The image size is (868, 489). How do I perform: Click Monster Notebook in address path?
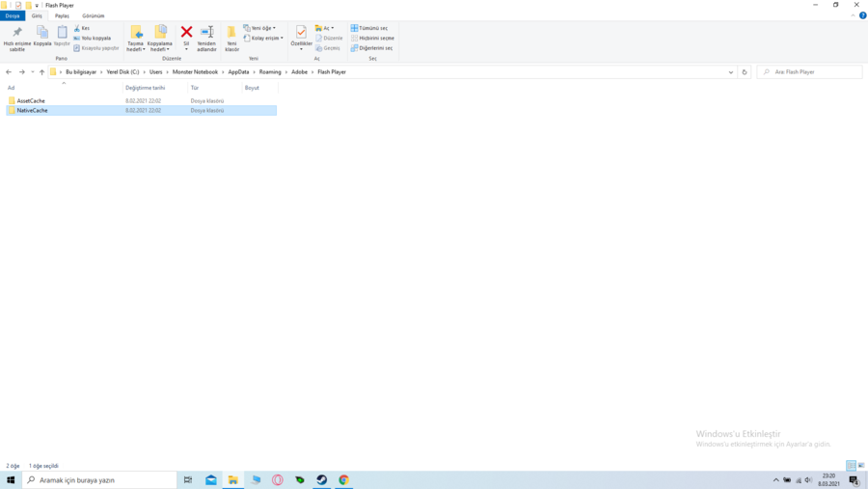click(195, 72)
